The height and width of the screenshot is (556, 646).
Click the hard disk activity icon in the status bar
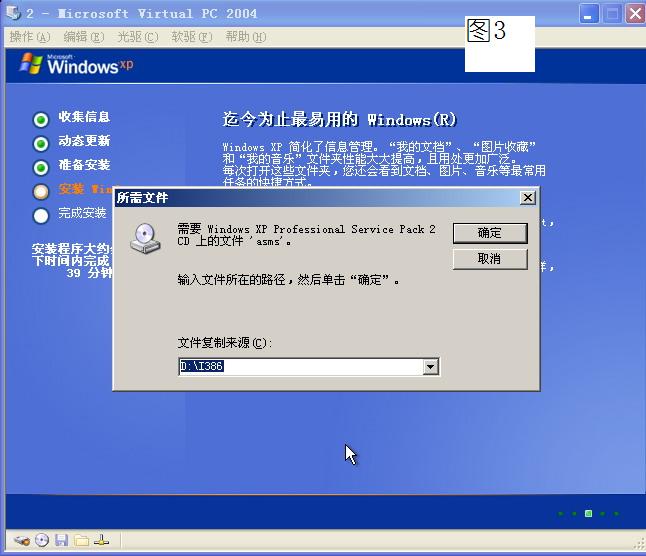[x=22, y=540]
